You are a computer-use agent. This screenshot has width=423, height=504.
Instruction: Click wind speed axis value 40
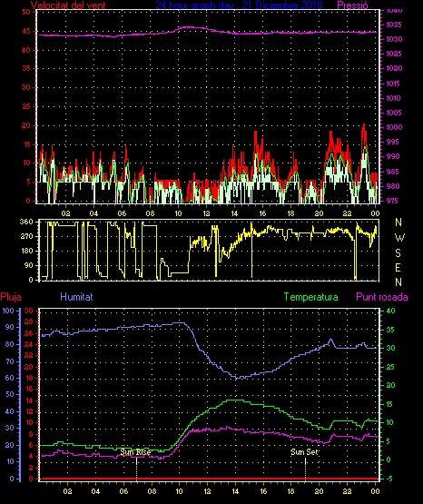tap(26, 50)
